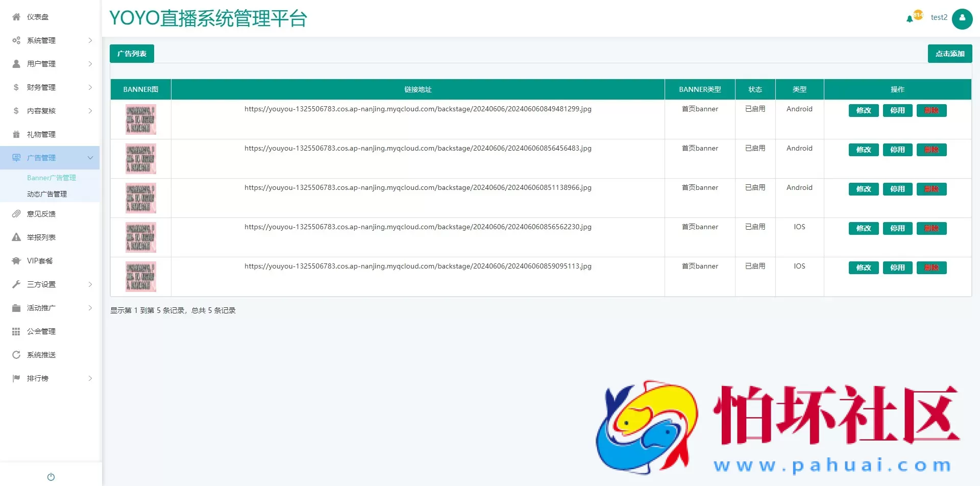
Task: Click the 举报列表 warning triangle icon
Action: pos(16,237)
